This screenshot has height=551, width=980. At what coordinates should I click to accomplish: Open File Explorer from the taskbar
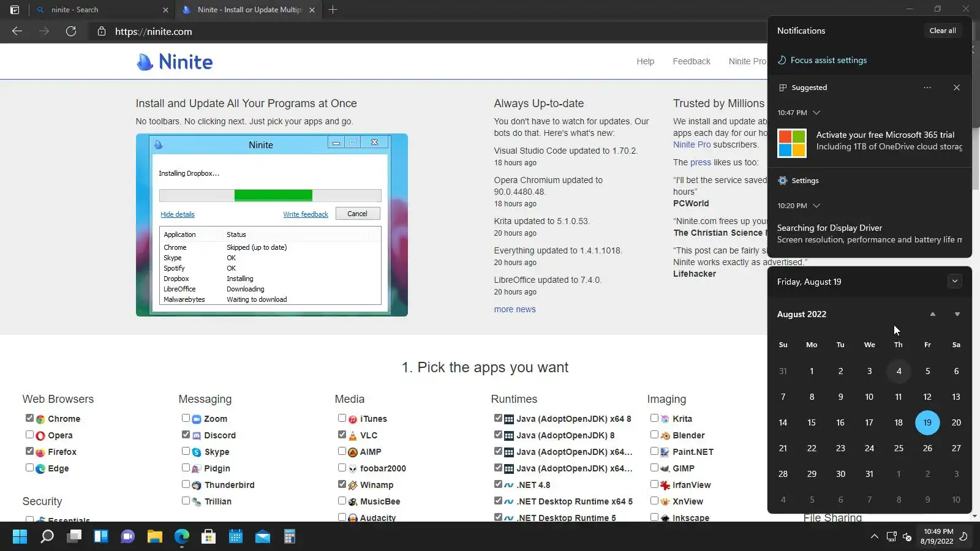pyautogui.click(x=154, y=537)
